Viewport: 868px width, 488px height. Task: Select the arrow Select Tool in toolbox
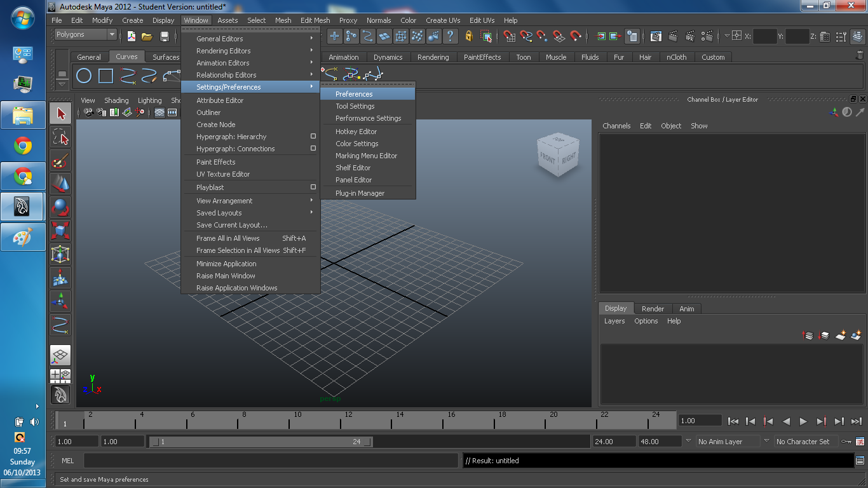(x=61, y=114)
